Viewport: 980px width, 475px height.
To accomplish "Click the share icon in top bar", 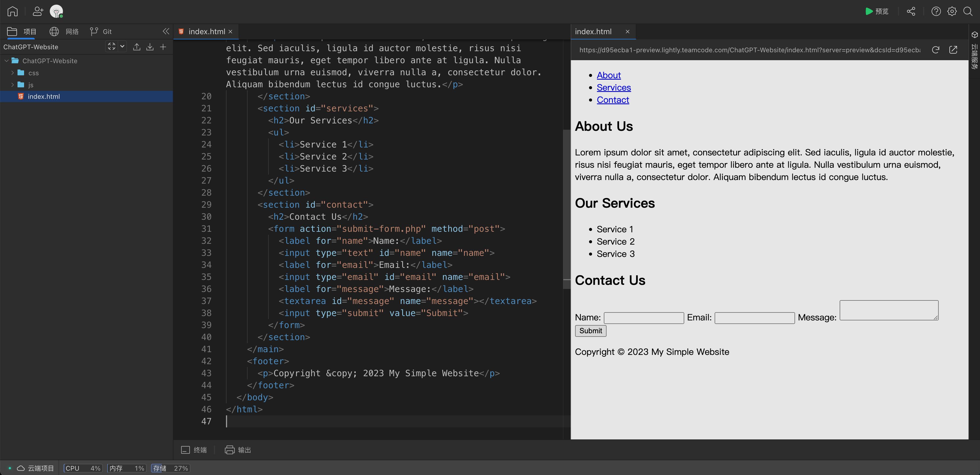I will [x=911, y=11].
